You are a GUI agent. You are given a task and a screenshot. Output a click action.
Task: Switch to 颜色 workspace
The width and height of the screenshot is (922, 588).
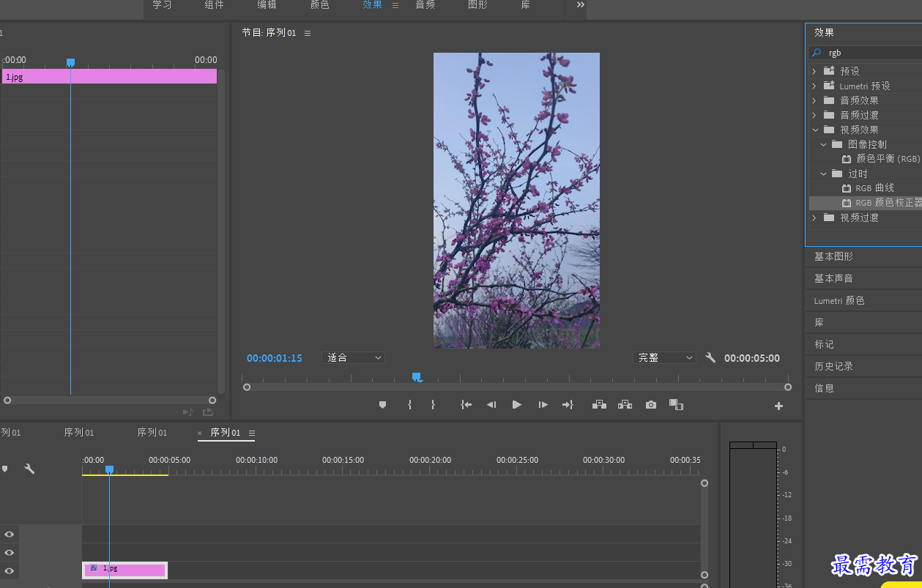[319, 5]
